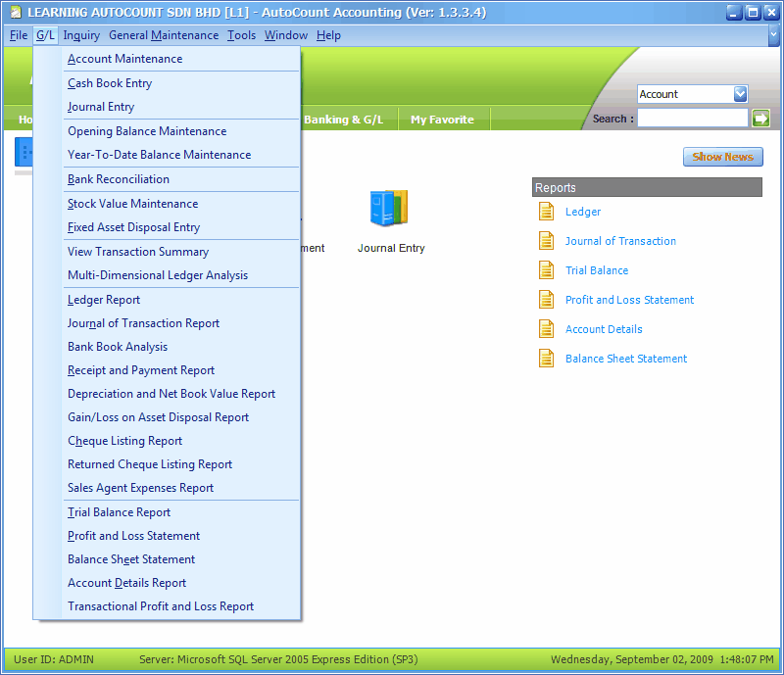Image resolution: width=784 pixels, height=675 pixels.
Task: Select Returned Cheque Listing Report
Action: (x=181, y=464)
